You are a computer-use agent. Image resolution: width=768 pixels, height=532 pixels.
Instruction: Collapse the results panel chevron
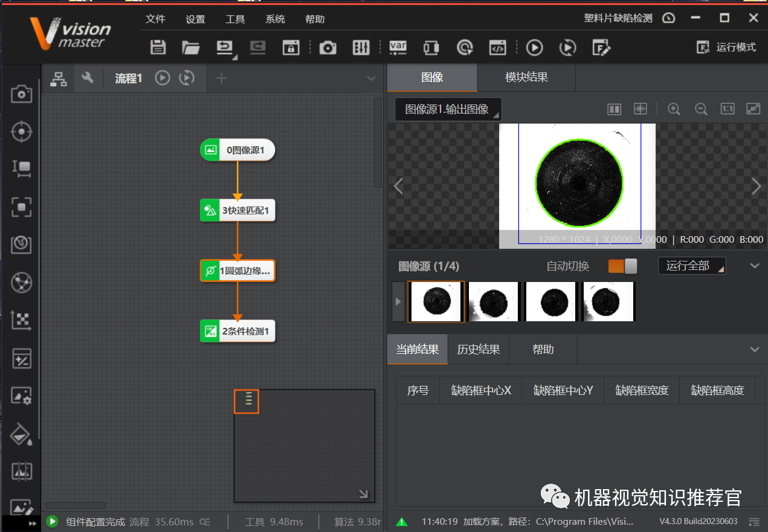coord(754,350)
